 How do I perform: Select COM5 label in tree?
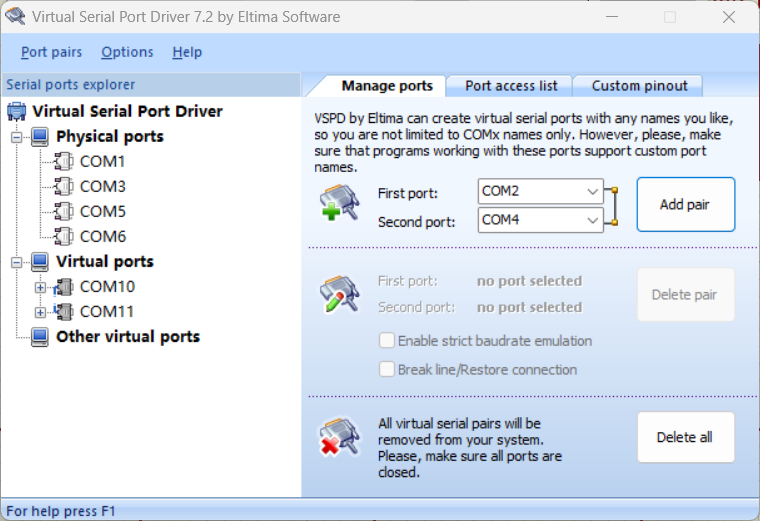(x=102, y=212)
